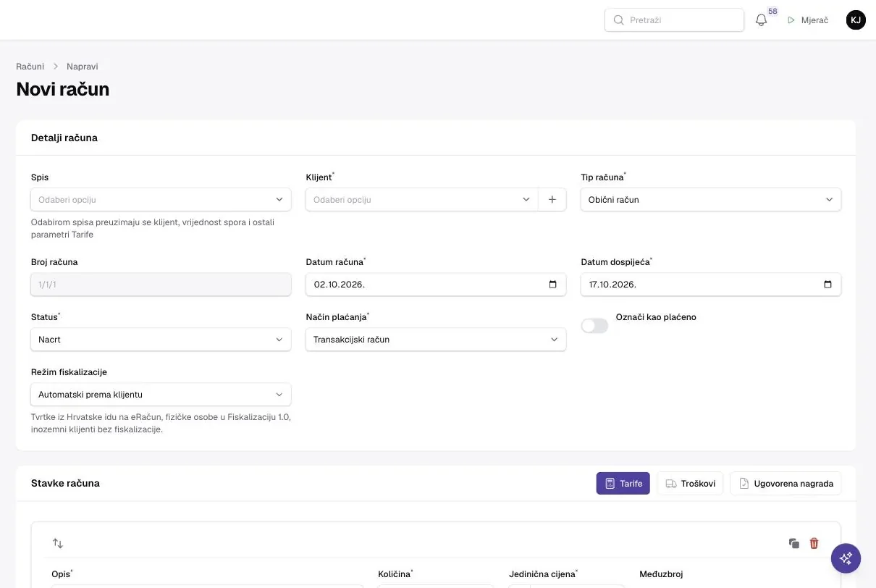Open the Spis dropdown

[161, 200]
